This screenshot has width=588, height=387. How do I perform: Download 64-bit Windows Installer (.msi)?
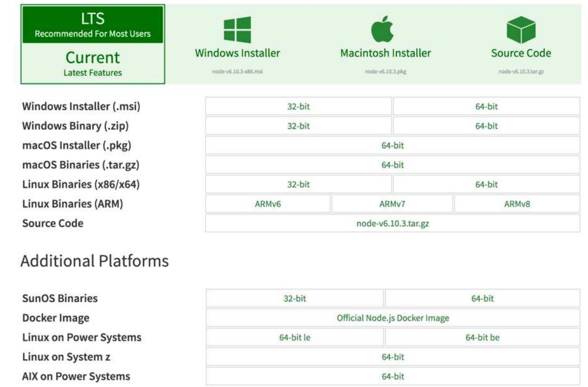pyautogui.click(x=487, y=106)
